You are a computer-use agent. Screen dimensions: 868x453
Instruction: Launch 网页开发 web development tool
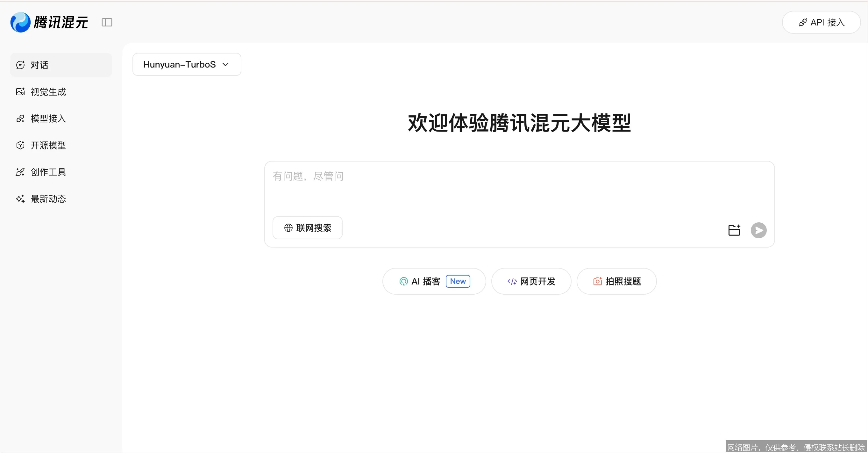click(x=531, y=281)
